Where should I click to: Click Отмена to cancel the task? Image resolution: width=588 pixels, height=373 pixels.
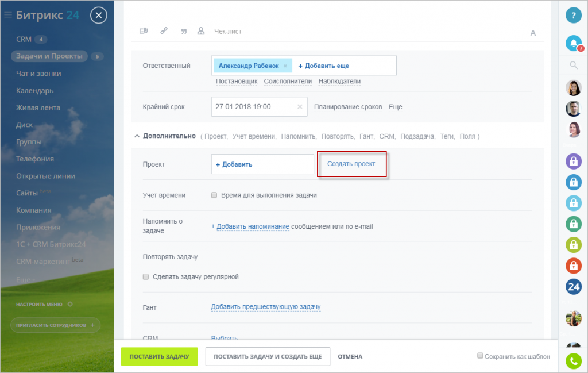coord(350,356)
